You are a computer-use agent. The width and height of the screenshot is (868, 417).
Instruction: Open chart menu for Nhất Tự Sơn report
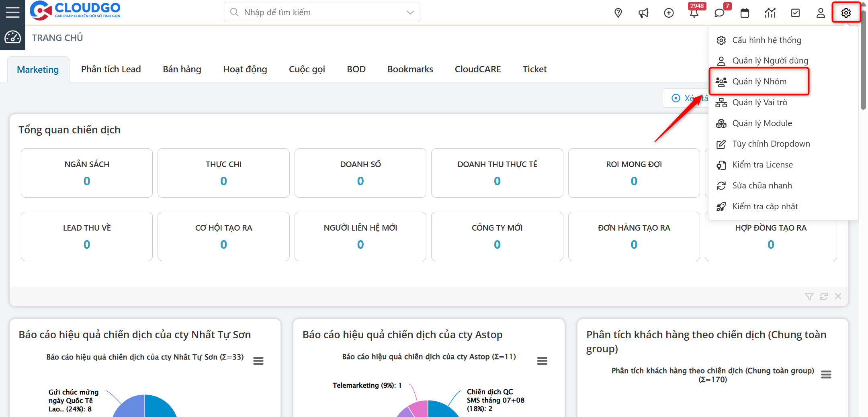tap(258, 361)
